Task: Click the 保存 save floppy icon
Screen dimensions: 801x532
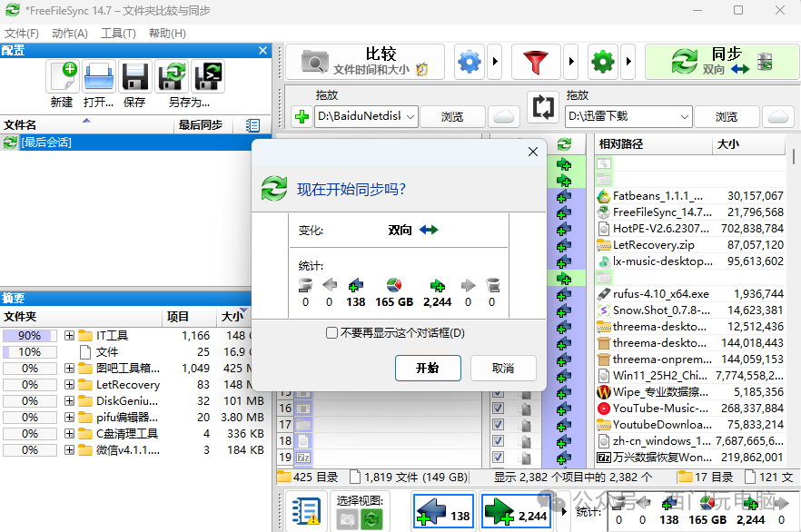Action: click(x=134, y=76)
